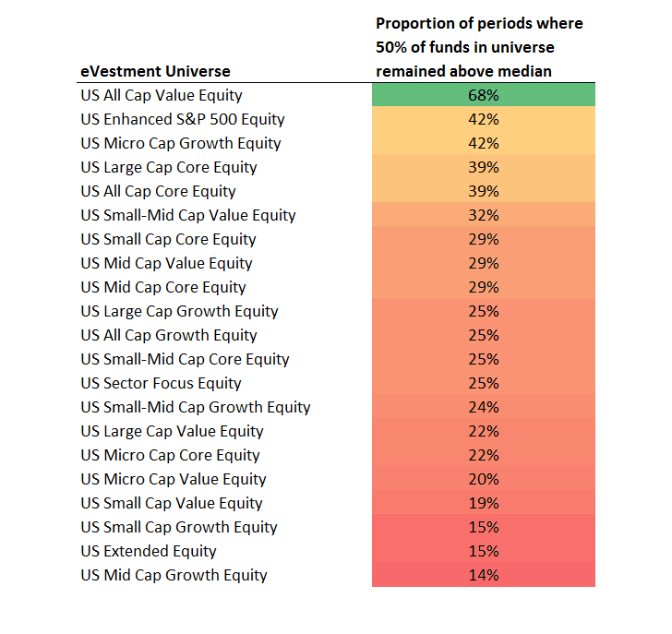Click the eVestment Universe column header
This screenshot has width=672, height=634.
[x=155, y=71]
